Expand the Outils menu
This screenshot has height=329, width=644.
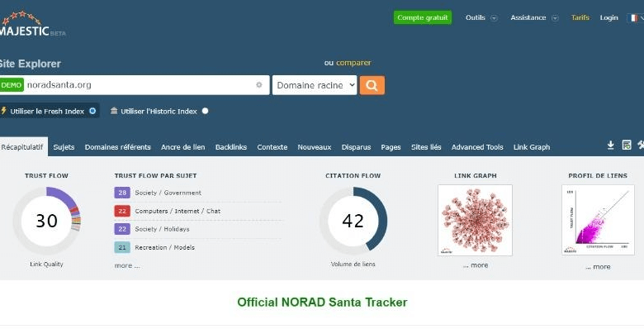481,17
